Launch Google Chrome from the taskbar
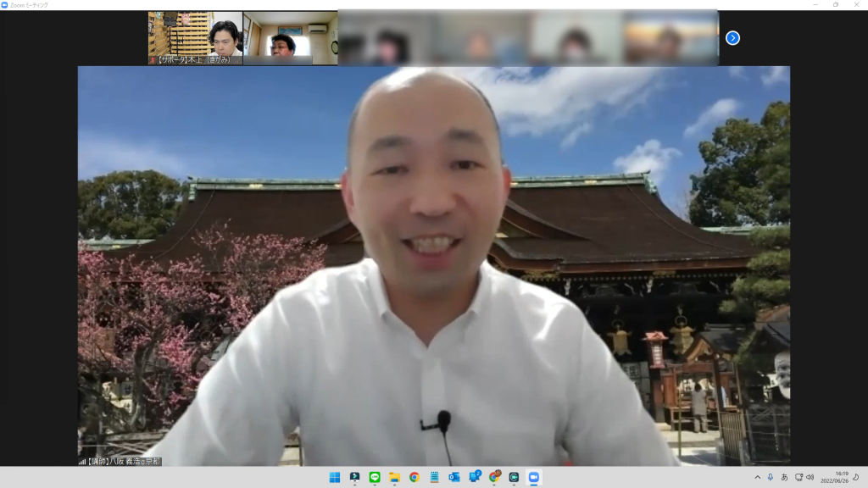Image resolution: width=868 pixels, height=488 pixels. (415, 477)
